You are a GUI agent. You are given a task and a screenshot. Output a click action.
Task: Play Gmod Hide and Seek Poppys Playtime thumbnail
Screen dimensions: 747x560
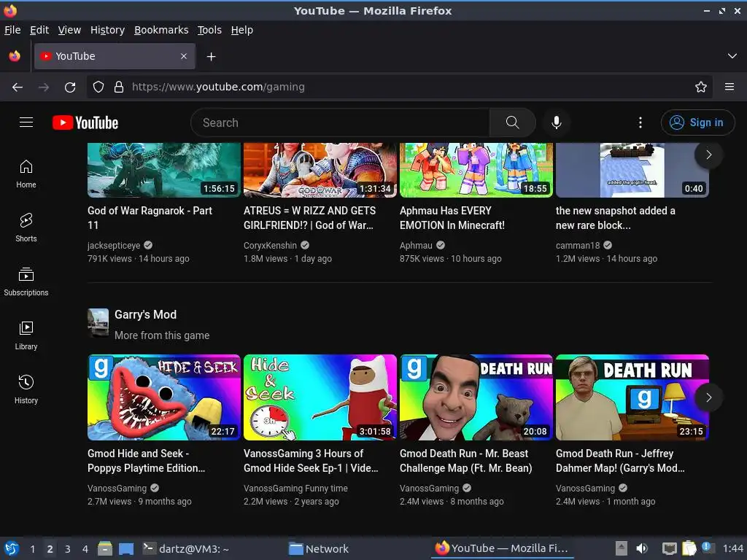[x=164, y=397]
